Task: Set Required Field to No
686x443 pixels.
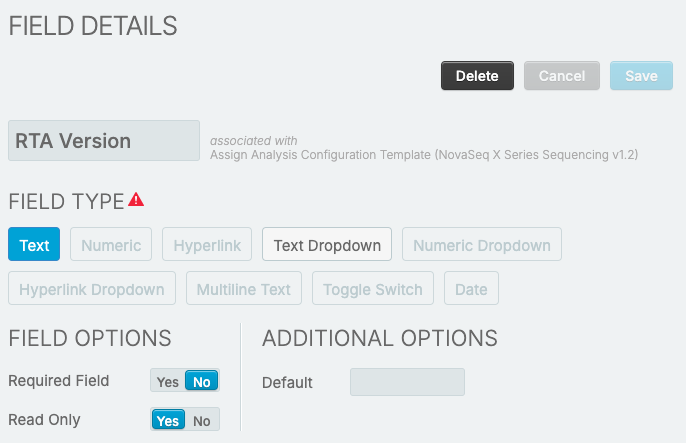Action: (x=202, y=381)
